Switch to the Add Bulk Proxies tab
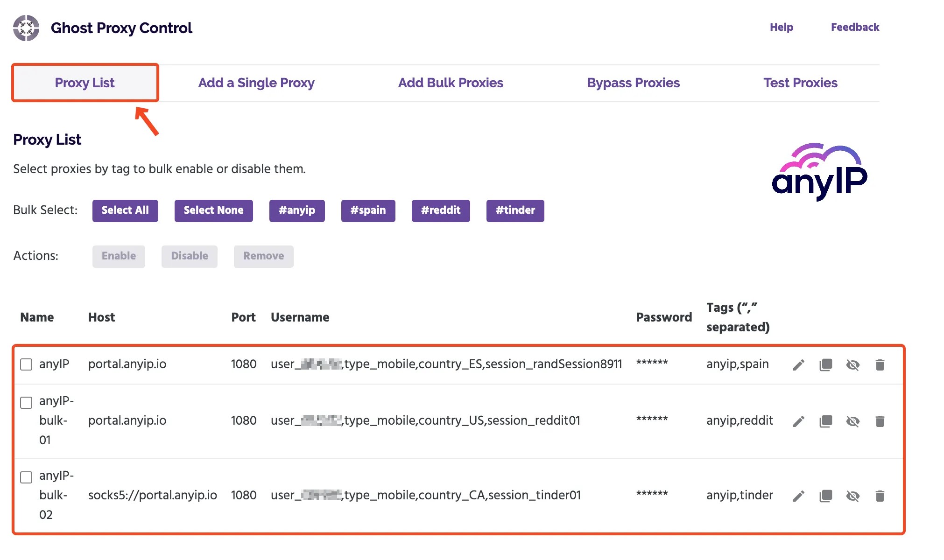944x560 pixels. 450,83
